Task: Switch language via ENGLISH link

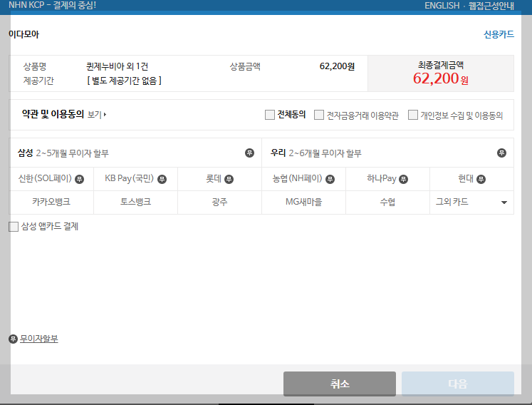Action: pos(442,6)
